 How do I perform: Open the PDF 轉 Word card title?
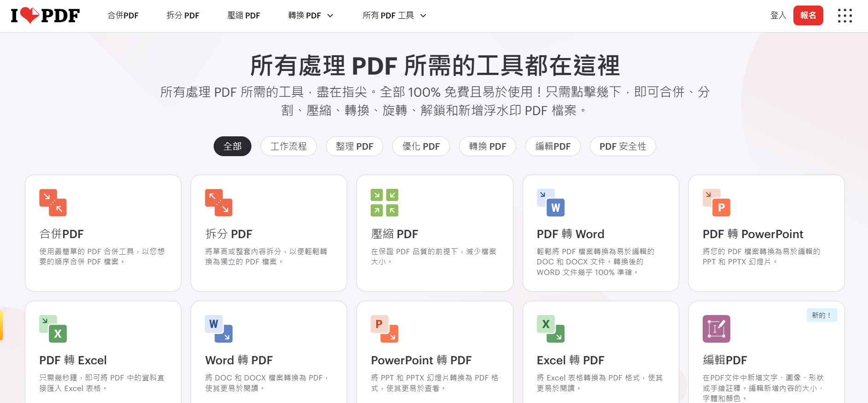[x=571, y=234]
